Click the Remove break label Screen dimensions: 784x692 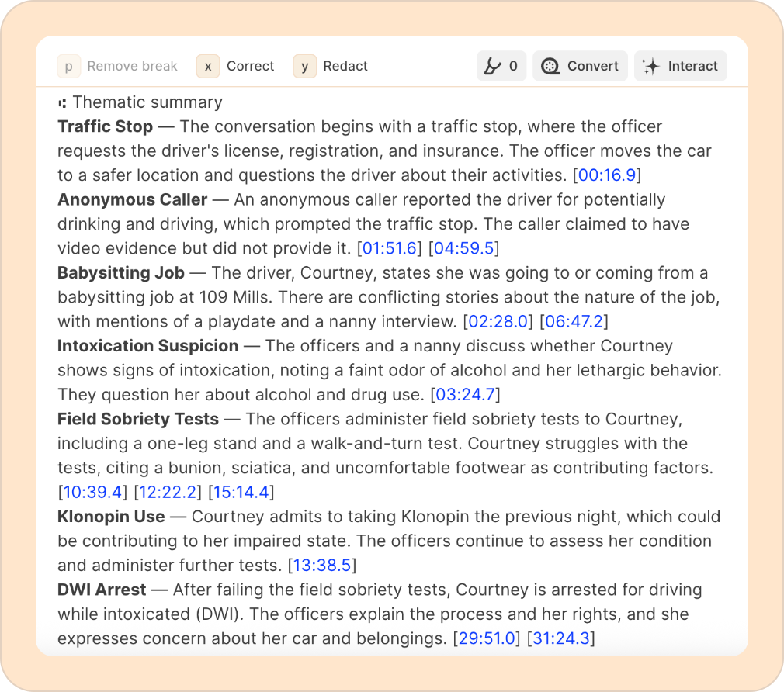(x=133, y=66)
